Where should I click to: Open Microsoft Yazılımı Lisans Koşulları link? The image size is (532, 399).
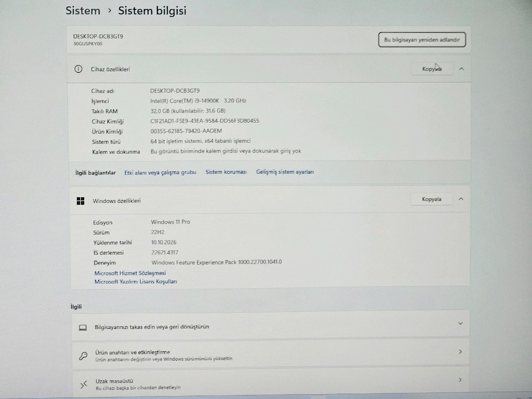tap(136, 282)
